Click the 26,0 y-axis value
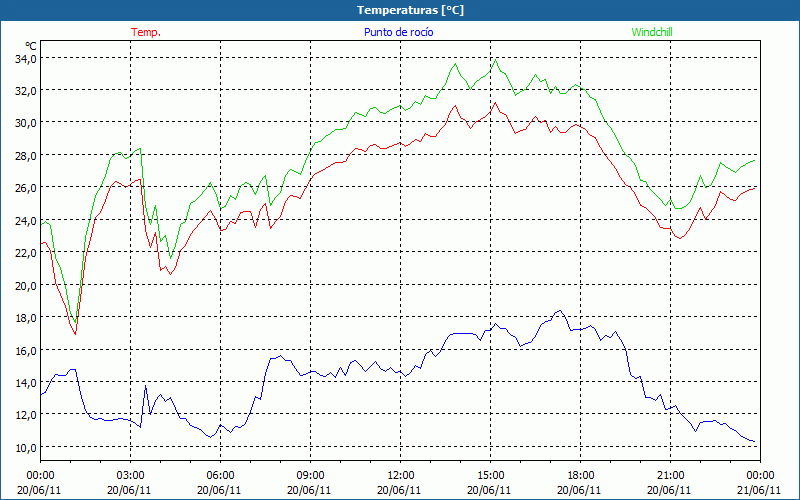The image size is (800, 500). (26, 188)
